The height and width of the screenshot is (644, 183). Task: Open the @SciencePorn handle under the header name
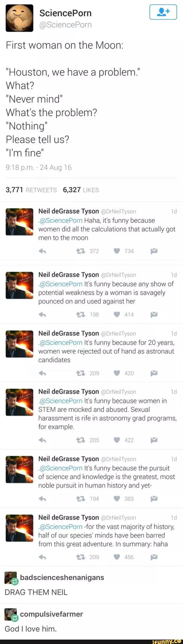(x=66, y=25)
